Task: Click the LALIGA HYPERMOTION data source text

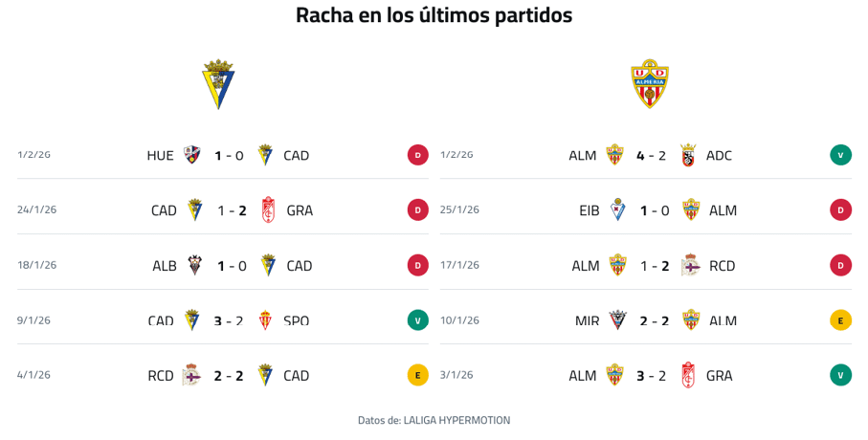Action: (x=456, y=420)
